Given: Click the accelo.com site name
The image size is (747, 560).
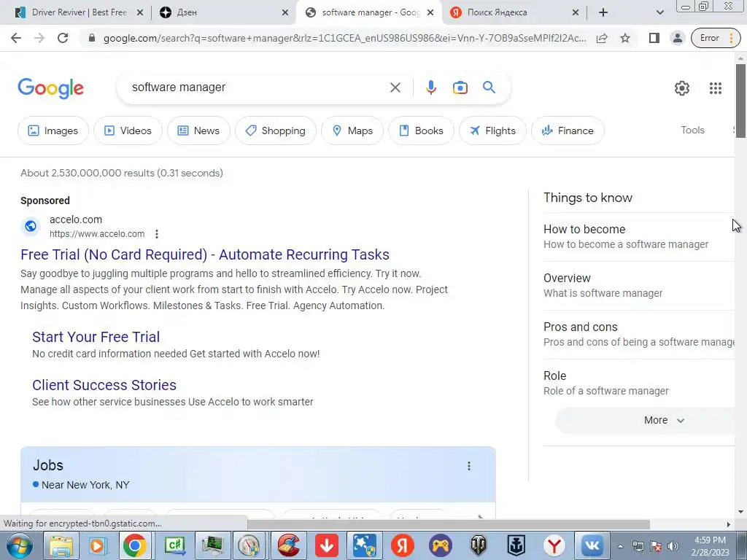Looking at the screenshot, I should point(76,219).
